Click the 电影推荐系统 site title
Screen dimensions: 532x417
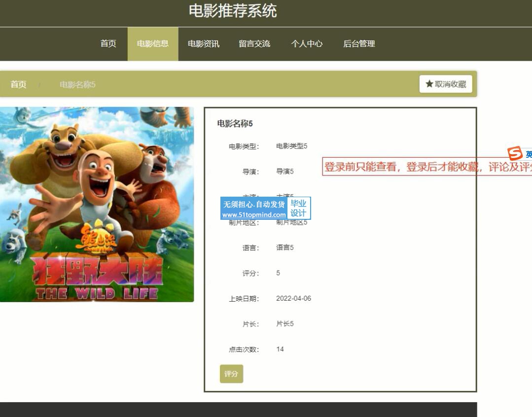point(233,11)
